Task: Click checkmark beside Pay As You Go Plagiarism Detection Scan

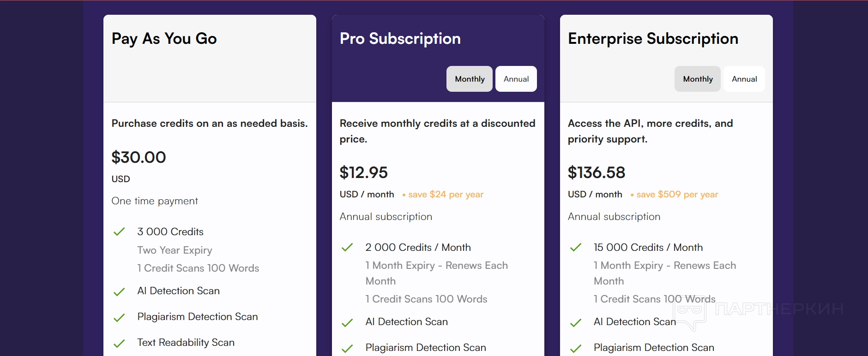Action: pyautogui.click(x=119, y=317)
